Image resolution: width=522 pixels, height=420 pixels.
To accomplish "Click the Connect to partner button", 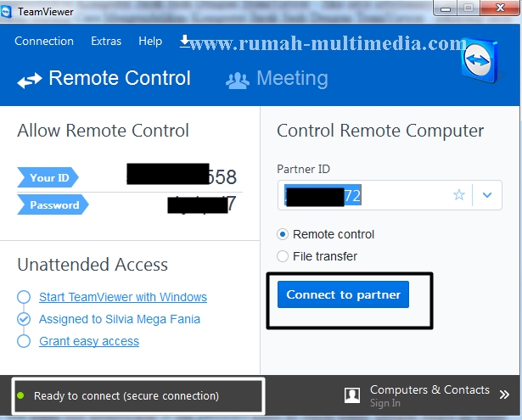I will pyautogui.click(x=343, y=294).
